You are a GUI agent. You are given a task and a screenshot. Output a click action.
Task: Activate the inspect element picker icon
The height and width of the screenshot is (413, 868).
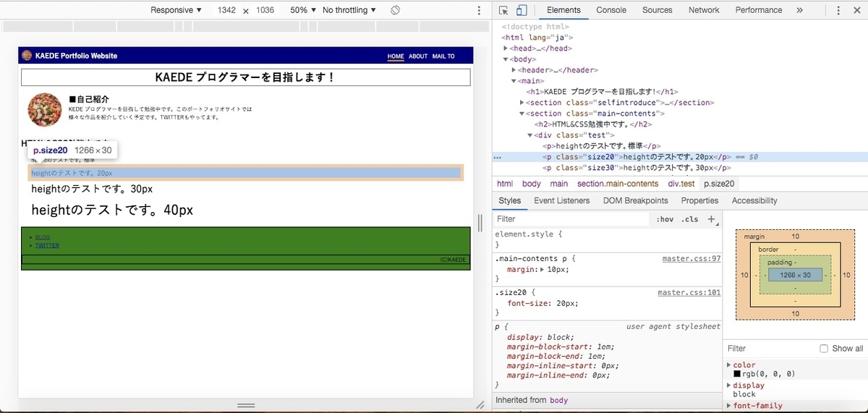(x=503, y=10)
